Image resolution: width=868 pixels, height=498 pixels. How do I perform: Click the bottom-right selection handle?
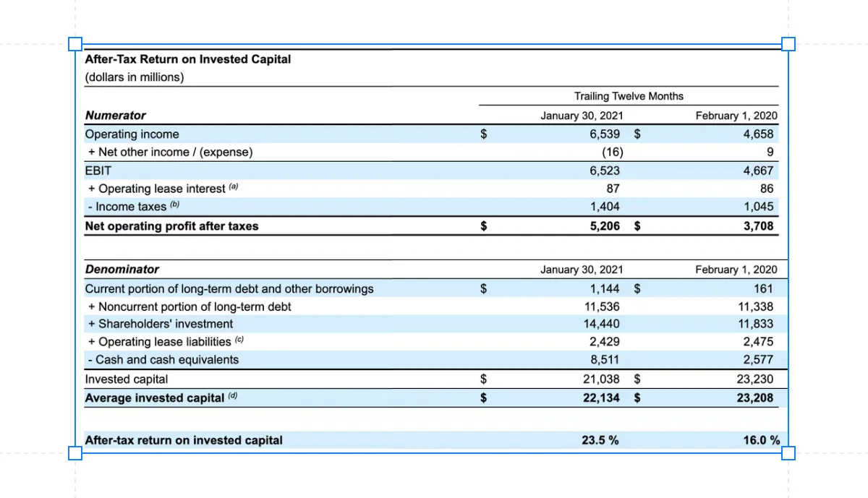point(788,453)
